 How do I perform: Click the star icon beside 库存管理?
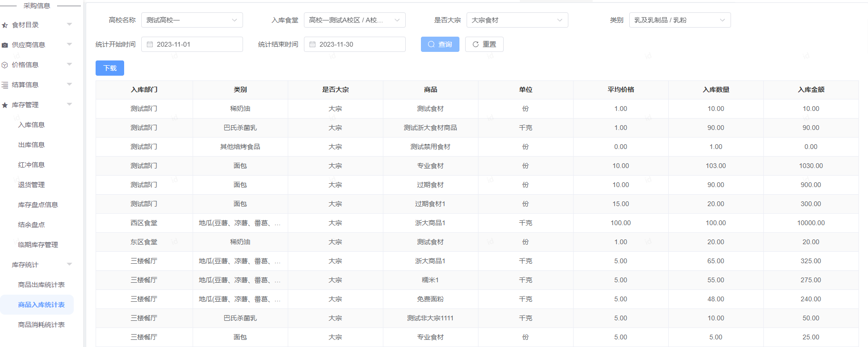click(x=5, y=105)
